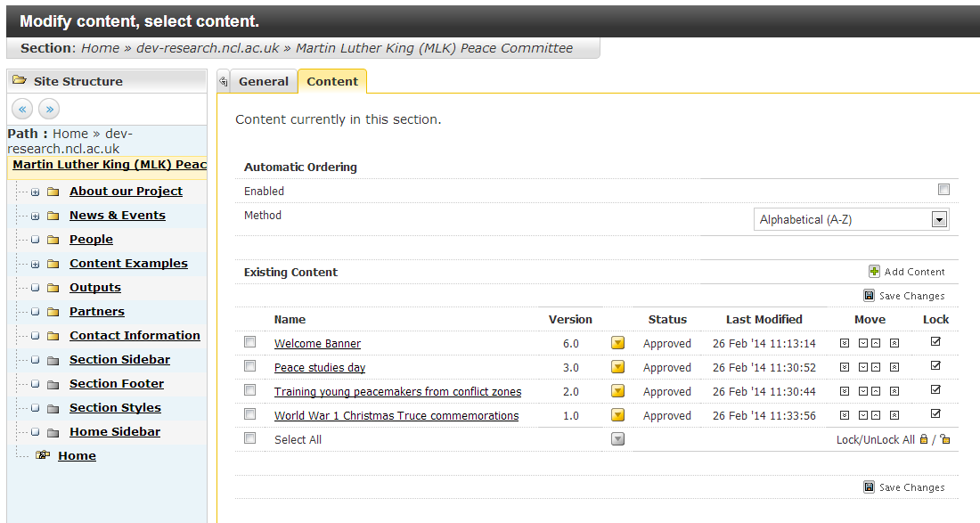Viewport: 980px width, 523px height.
Task: Click the site structure back double-arrow button
Action: (x=23, y=109)
